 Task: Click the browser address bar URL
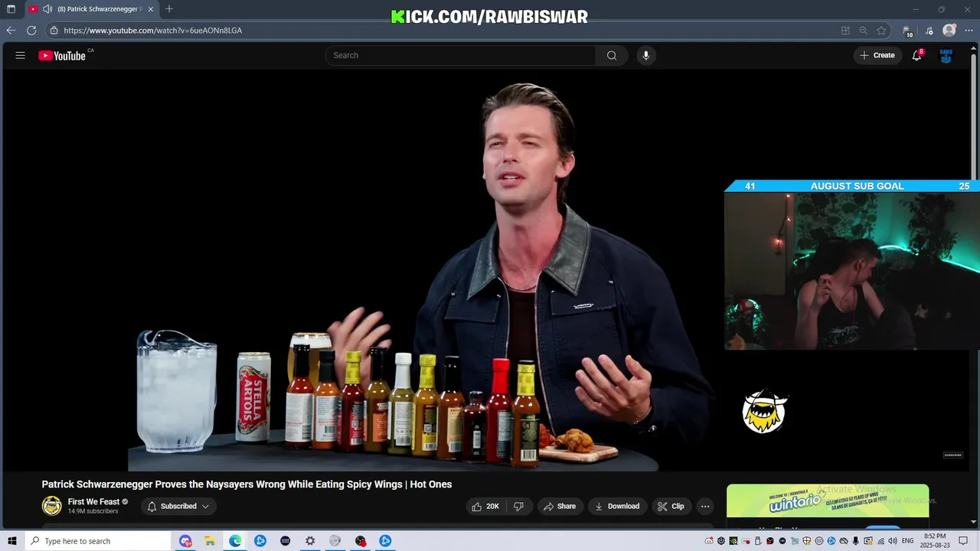point(153,31)
